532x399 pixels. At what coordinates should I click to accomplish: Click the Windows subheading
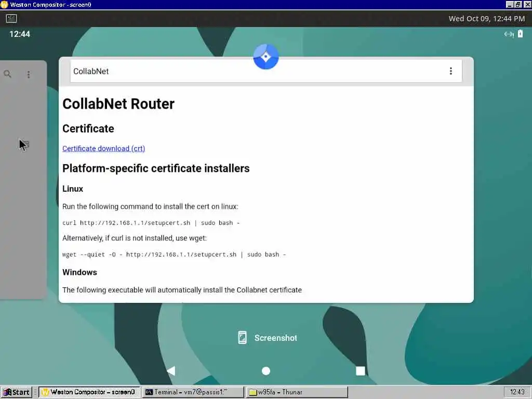[79, 272]
